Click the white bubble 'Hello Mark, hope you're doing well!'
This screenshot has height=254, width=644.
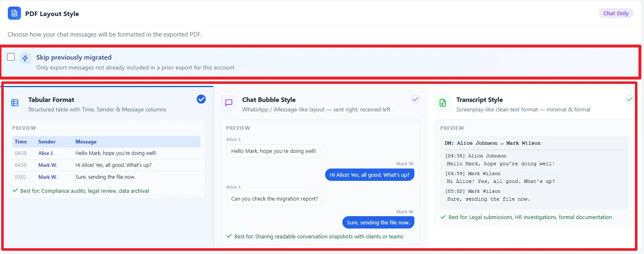point(274,151)
